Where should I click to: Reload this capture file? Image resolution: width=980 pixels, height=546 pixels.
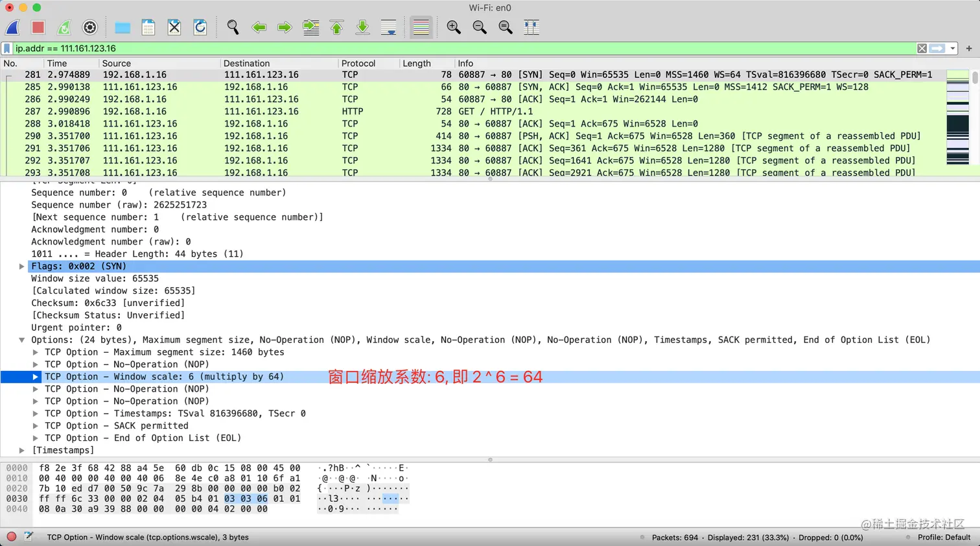(x=200, y=27)
